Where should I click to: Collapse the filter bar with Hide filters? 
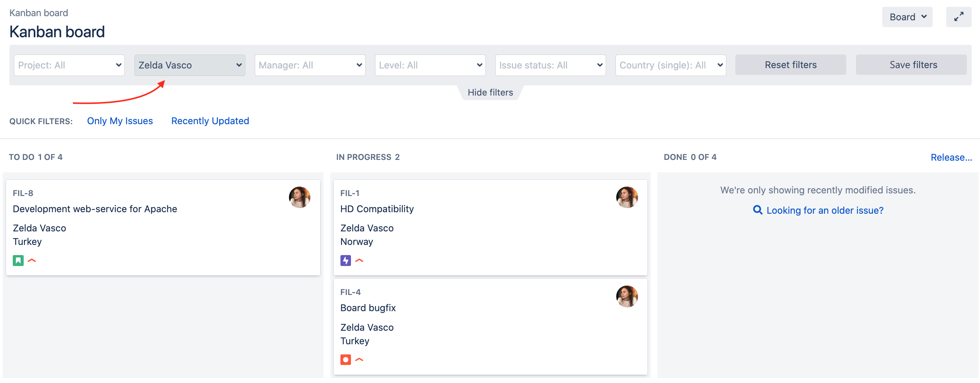490,93
